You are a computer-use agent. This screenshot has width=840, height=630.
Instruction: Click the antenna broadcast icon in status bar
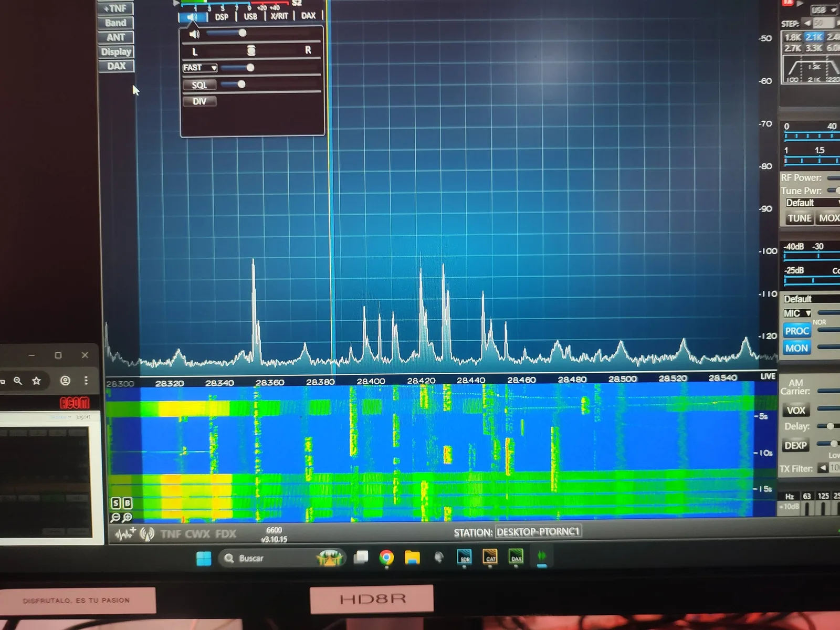click(x=147, y=534)
